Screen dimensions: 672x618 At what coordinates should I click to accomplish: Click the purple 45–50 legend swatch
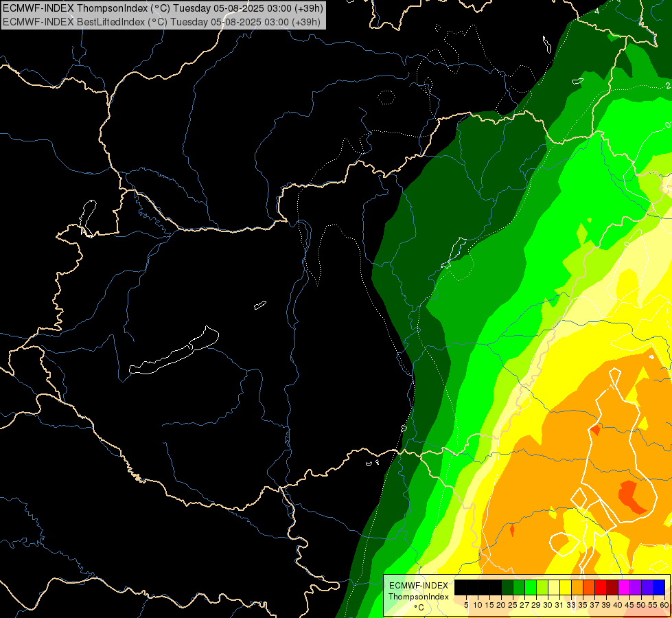pos(636,587)
